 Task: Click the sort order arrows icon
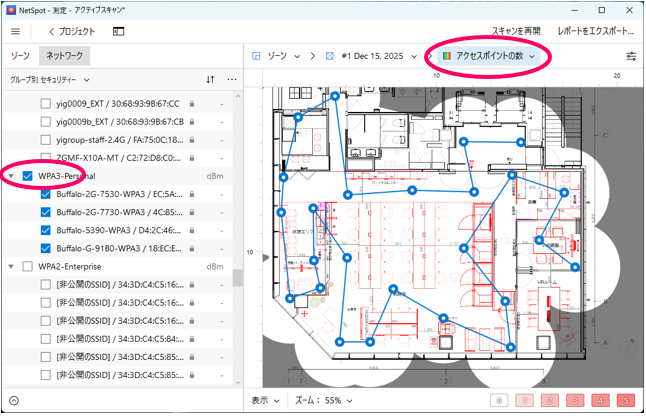pos(210,78)
